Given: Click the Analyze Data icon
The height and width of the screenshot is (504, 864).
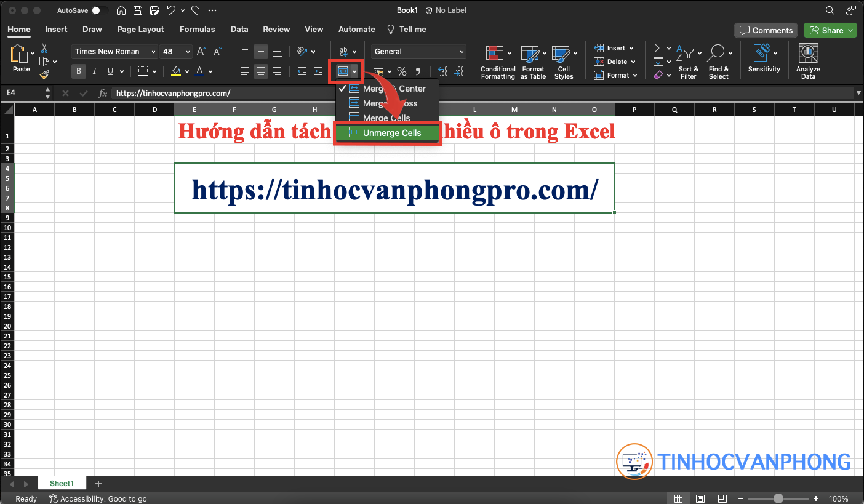Looking at the screenshot, I should (808, 54).
